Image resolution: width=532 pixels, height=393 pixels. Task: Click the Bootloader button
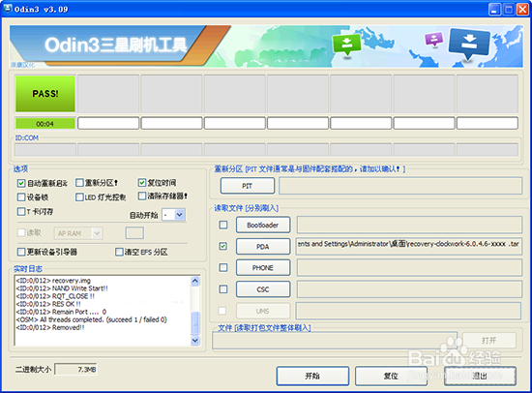[263, 225]
